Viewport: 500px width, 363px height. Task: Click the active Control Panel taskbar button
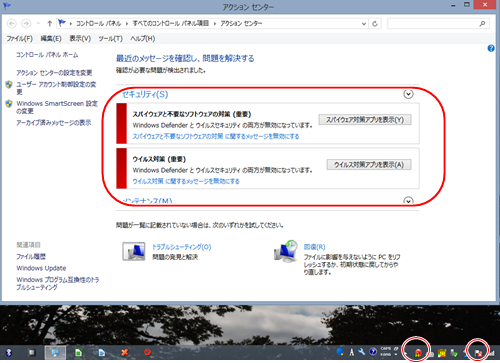click(x=55, y=352)
